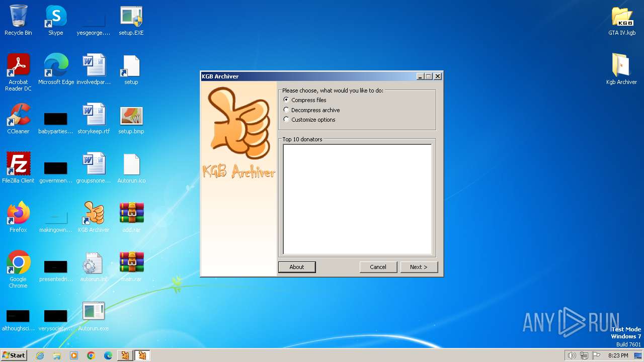Select autorun.inf file icon
The image size is (644, 362).
pos(94,266)
